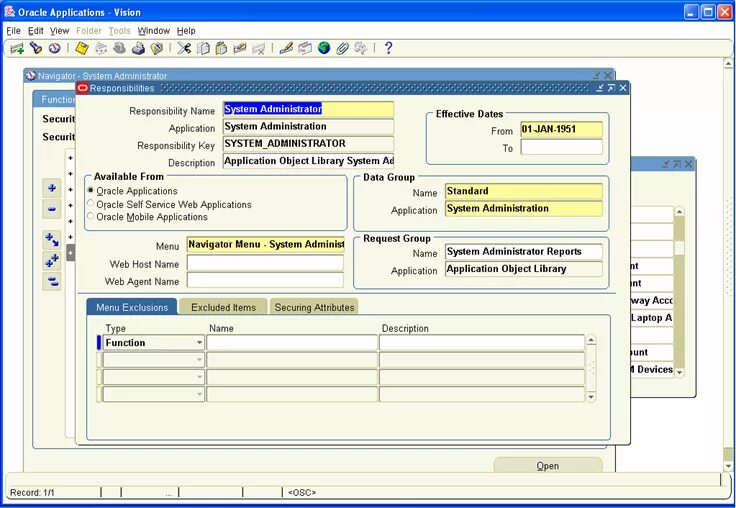Open the Edit menu
The width and height of the screenshot is (736, 508).
click(36, 31)
